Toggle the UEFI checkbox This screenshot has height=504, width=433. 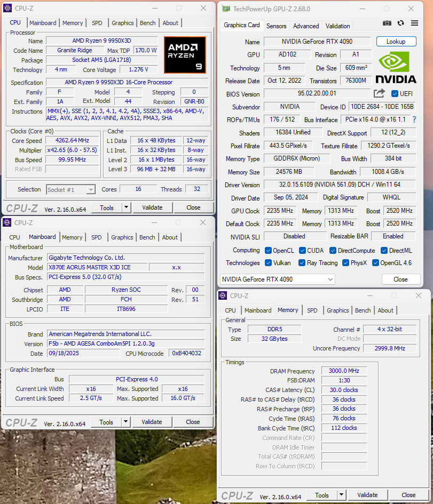[x=395, y=94]
